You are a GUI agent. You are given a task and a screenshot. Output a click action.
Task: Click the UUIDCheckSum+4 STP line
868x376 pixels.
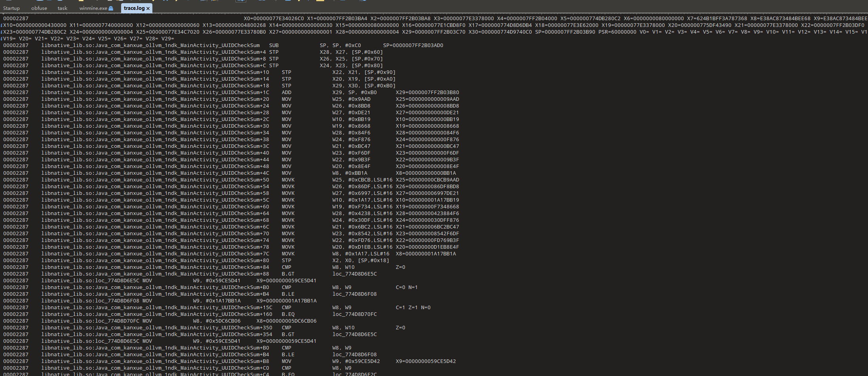point(193,52)
